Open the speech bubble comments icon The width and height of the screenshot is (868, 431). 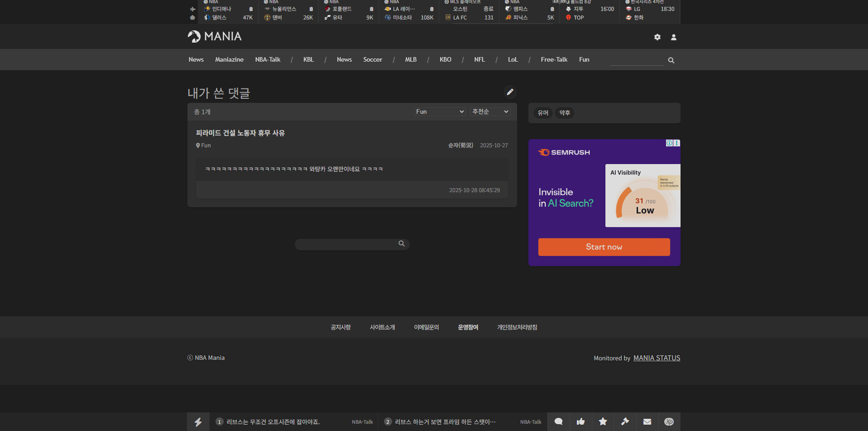pos(558,421)
